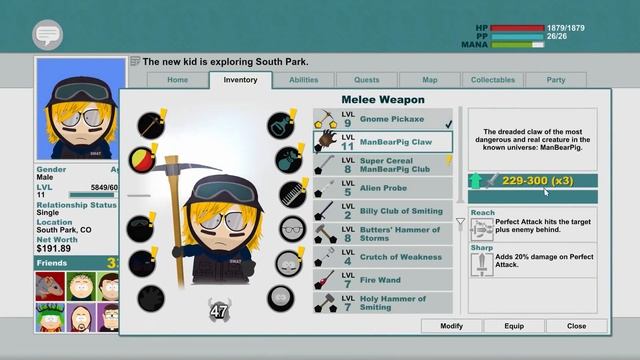Select the eyeglasses slot

click(x=293, y=229)
